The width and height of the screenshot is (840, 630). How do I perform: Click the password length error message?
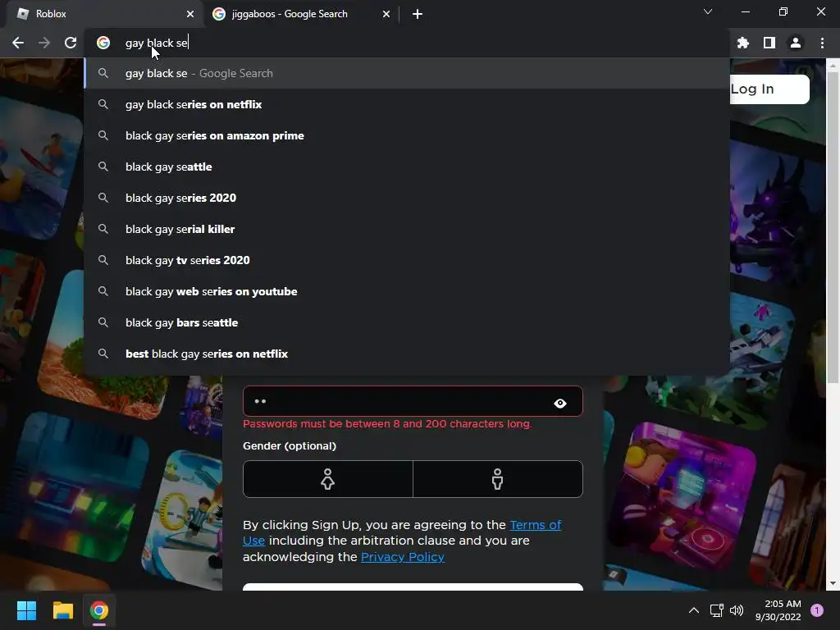click(x=387, y=424)
